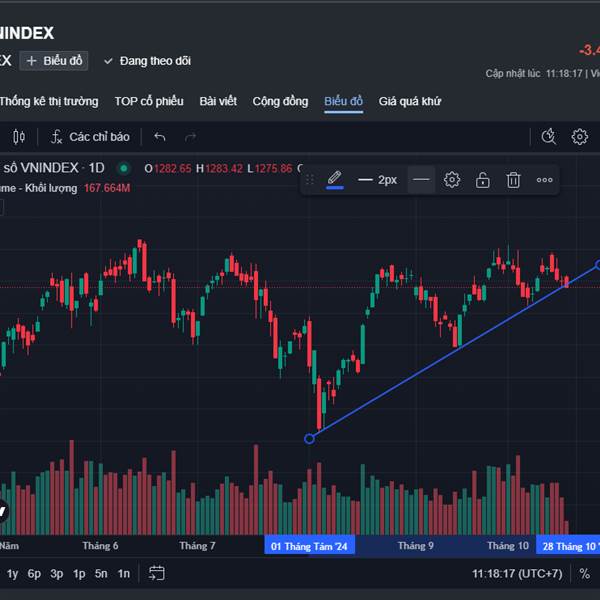Set chart range to 1y
This screenshot has width=600, height=600.
[12, 574]
